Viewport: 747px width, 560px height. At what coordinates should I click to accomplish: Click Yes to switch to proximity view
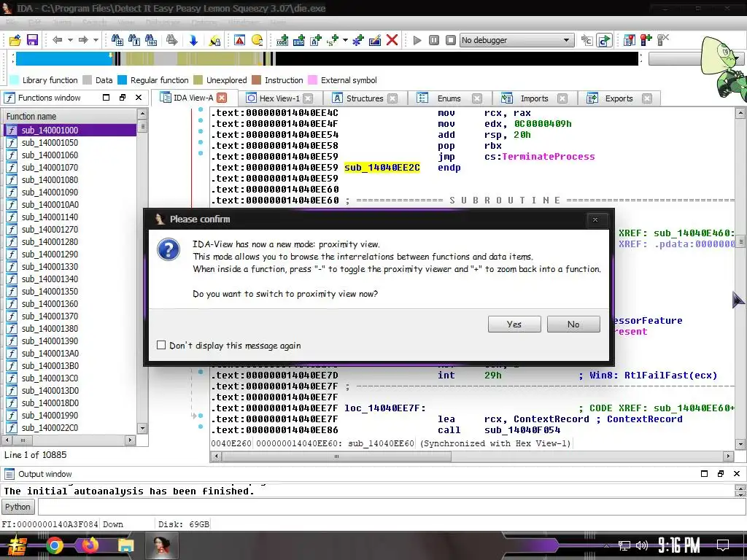(x=514, y=324)
